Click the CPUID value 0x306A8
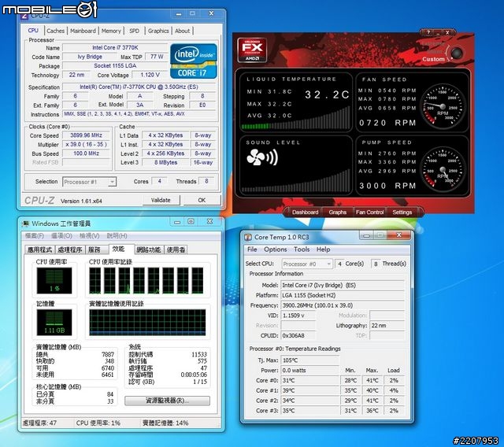This screenshot has width=504, height=447. click(298, 335)
